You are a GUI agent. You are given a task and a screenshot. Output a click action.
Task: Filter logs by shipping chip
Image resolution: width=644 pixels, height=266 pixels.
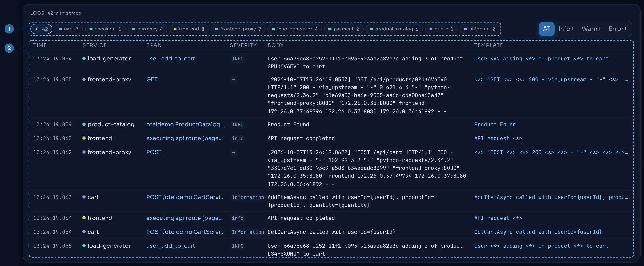480,29
